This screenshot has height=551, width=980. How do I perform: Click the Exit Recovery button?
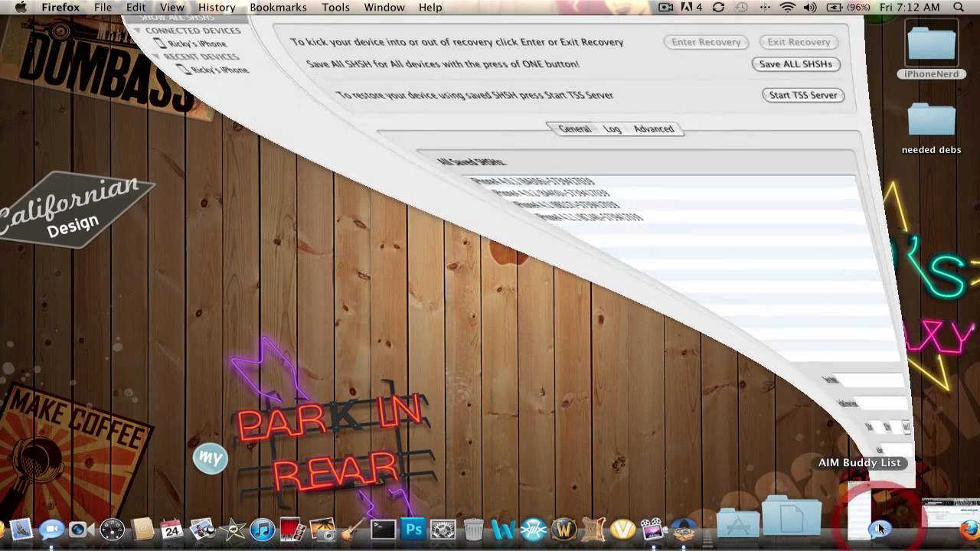tap(799, 42)
